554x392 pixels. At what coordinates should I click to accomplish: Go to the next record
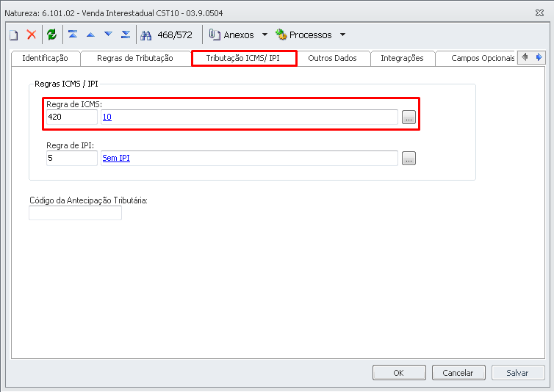[109, 35]
